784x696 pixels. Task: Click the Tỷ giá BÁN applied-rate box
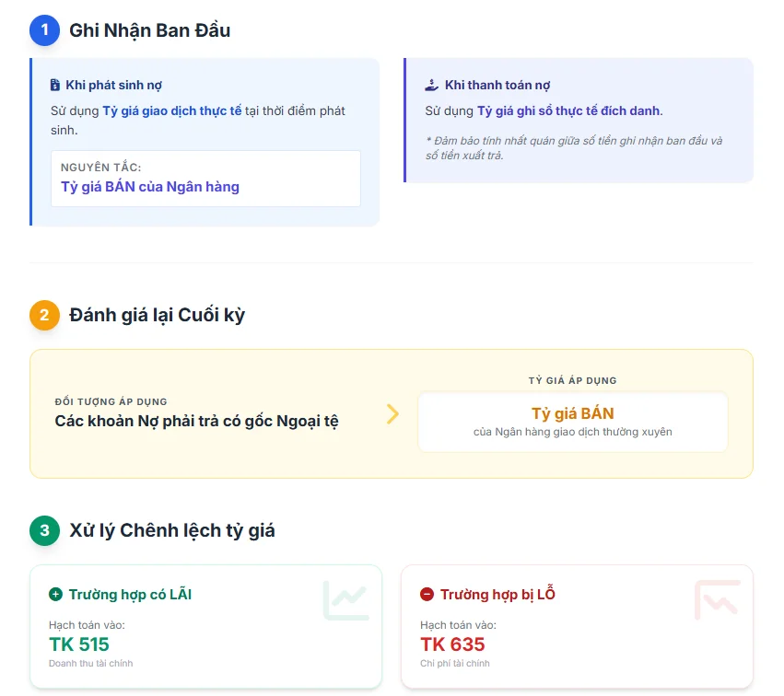572,423
